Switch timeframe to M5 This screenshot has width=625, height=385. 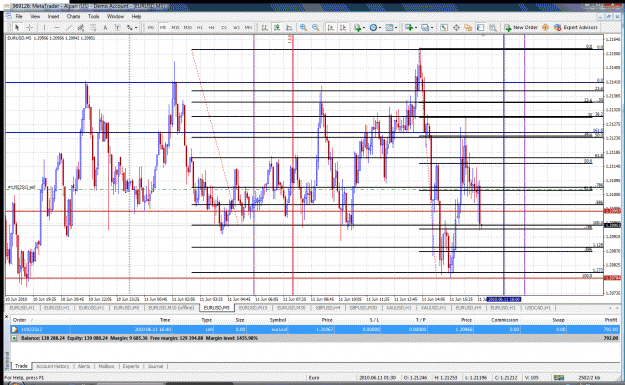[x=163, y=28]
